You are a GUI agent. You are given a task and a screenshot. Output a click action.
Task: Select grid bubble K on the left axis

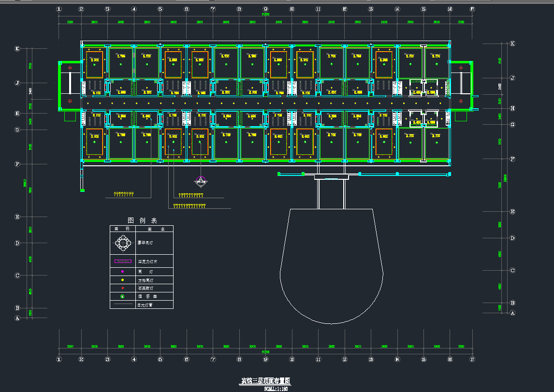pyautogui.click(x=17, y=49)
